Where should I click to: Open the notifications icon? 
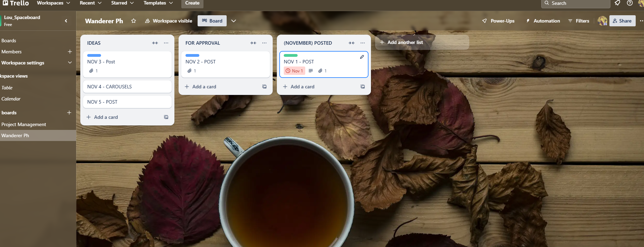point(617,3)
